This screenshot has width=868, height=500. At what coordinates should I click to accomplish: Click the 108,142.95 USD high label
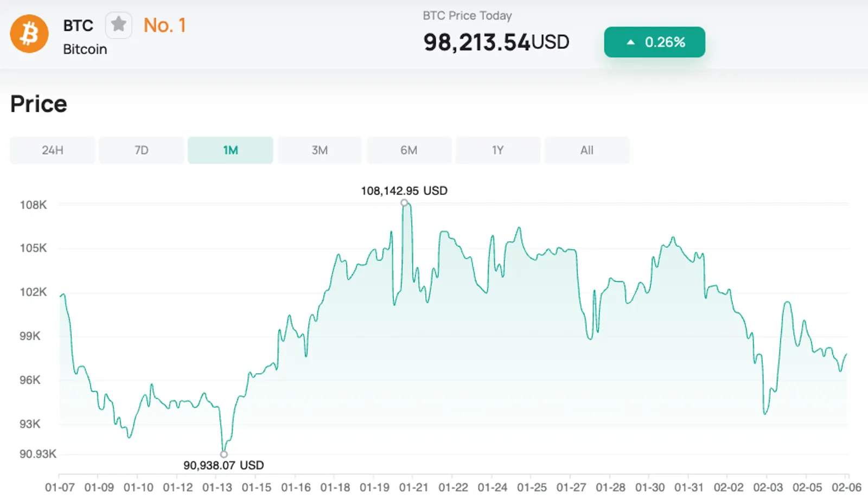404,191
